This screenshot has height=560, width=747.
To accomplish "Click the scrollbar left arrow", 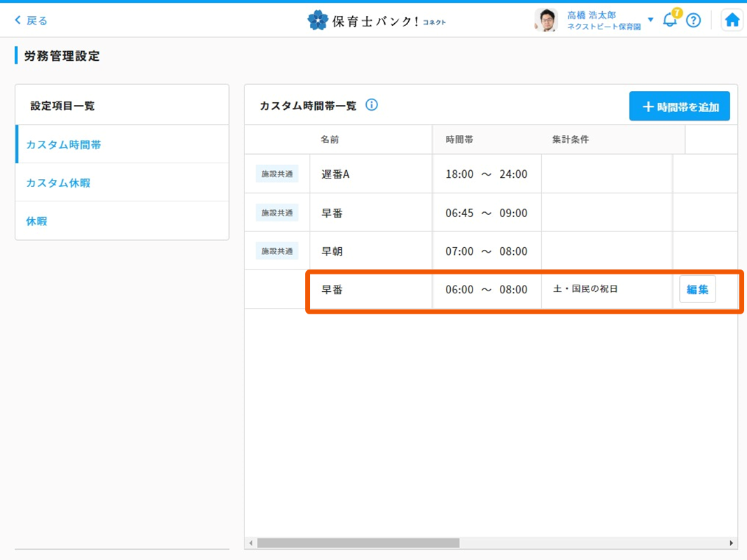I will click(x=251, y=543).
